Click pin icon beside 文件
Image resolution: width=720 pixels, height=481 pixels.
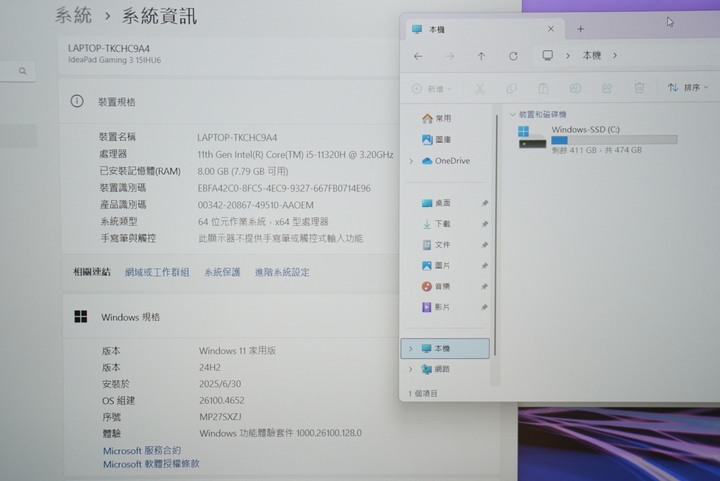(x=484, y=245)
